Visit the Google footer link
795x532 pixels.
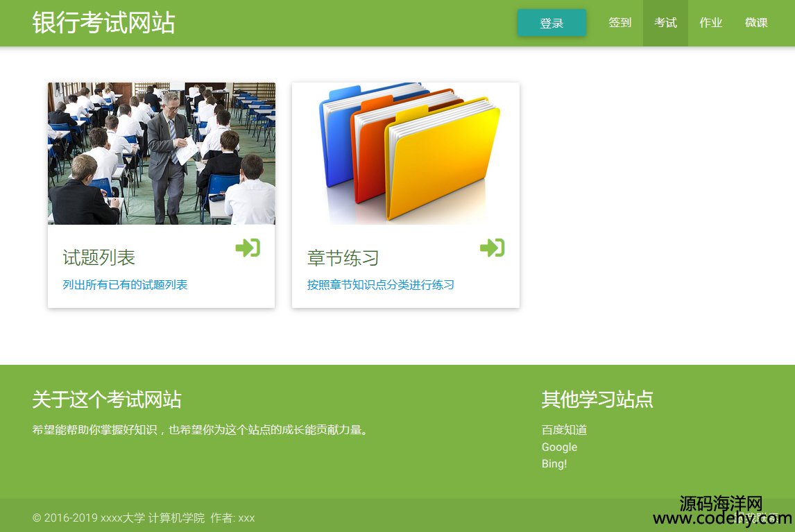[559, 447]
